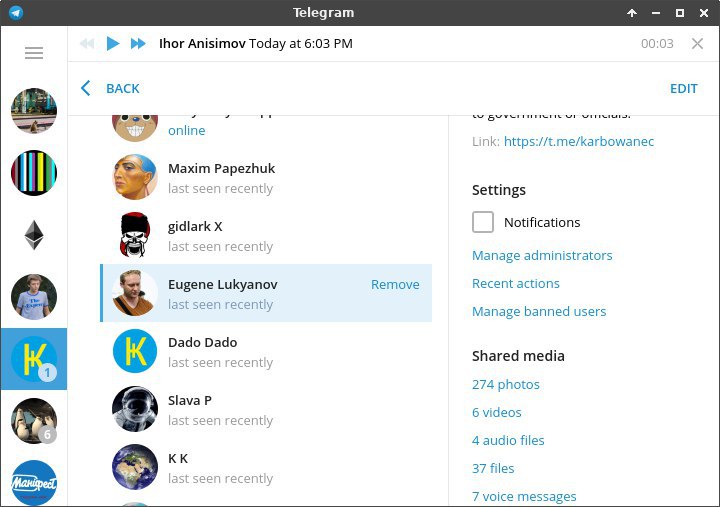
Task: Go to previous track in audio player
Action: coord(87,44)
